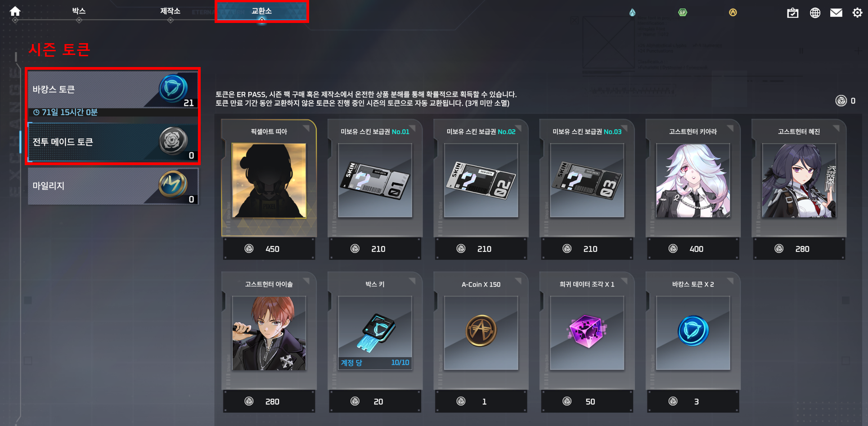Open the mail envelope icon

click(x=836, y=13)
